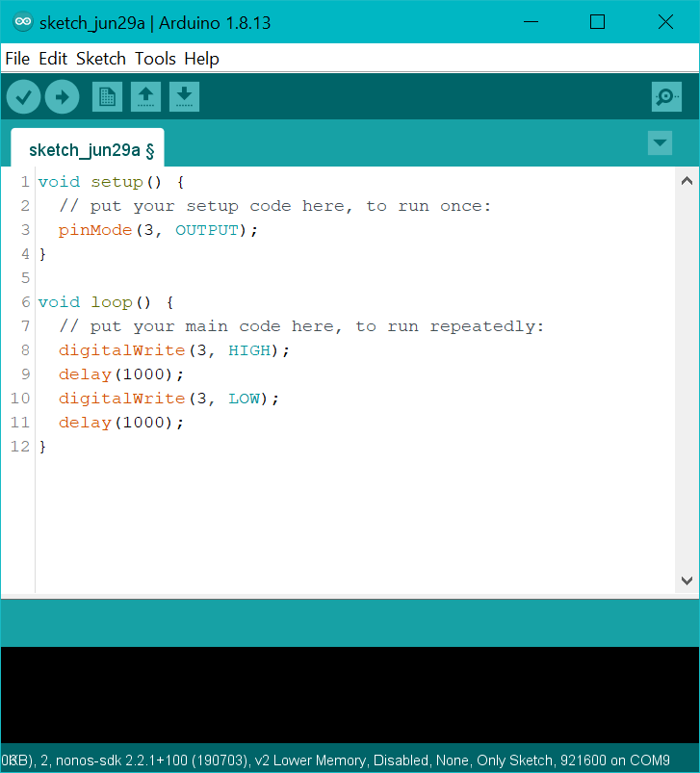This screenshot has width=700, height=773.
Task: Click the editor scrollbar down arrow
Action: (x=687, y=580)
